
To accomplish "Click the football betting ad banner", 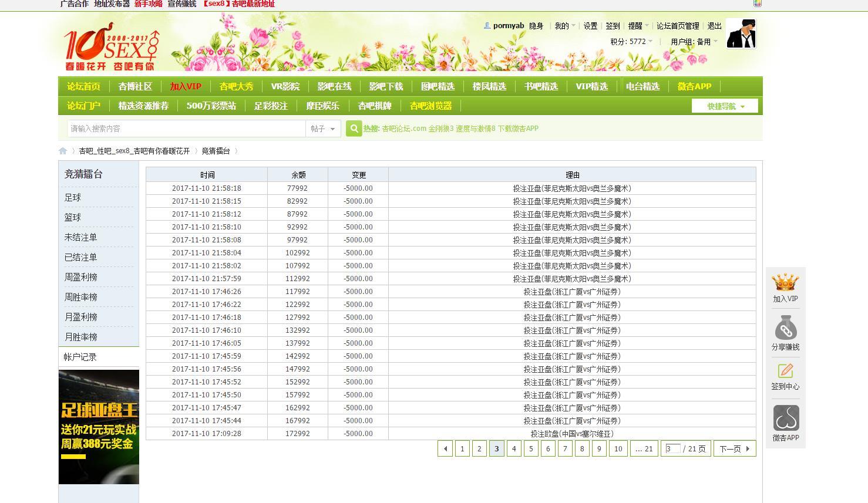I will [x=99, y=427].
